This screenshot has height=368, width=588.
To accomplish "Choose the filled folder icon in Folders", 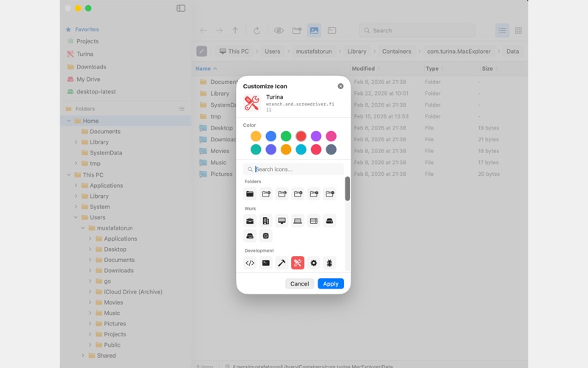I will point(250,194).
